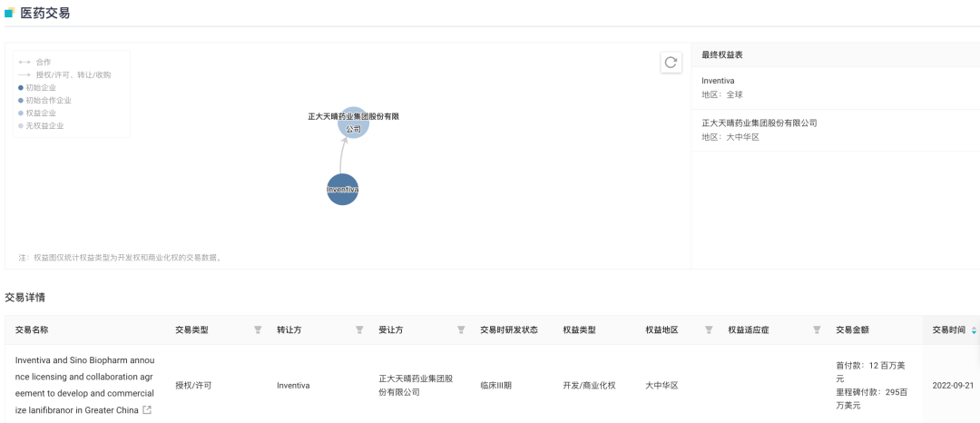980x423 pixels.
Task: Open filter for 权益适应症 column
Action: click(x=817, y=330)
